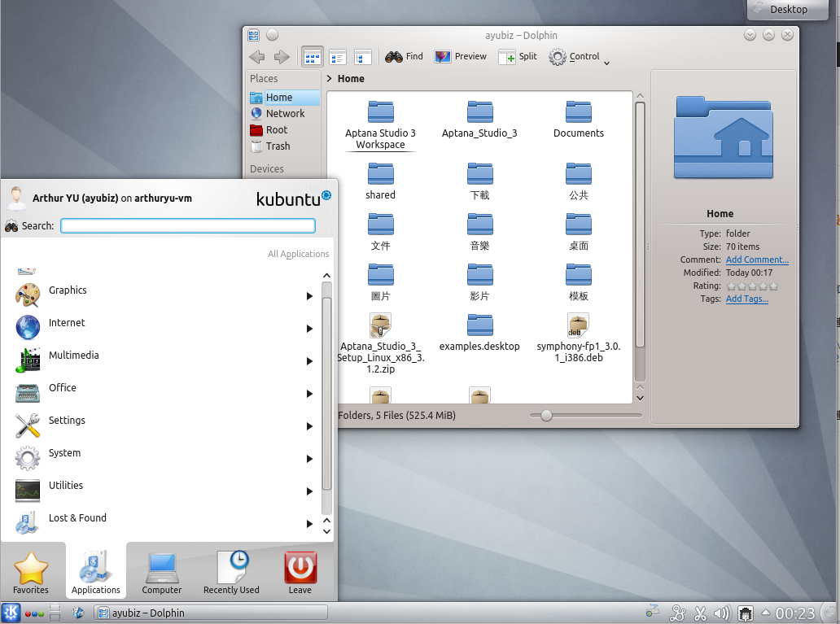840x624 pixels.
Task: Switch to the Recently Used tab
Action: pos(230,569)
